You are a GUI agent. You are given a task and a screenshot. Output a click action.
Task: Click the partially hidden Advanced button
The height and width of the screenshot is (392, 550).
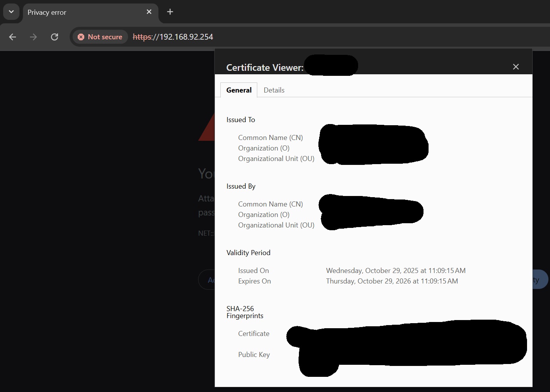tap(207, 280)
